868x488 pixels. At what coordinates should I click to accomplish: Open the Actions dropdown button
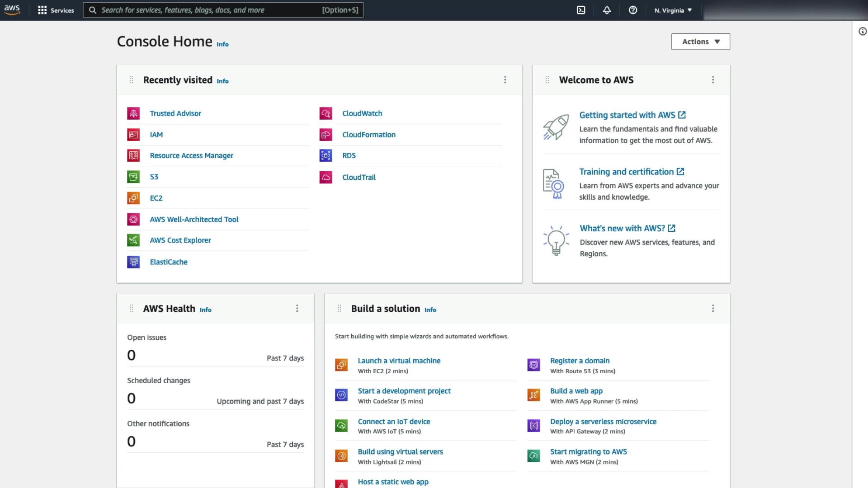700,42
